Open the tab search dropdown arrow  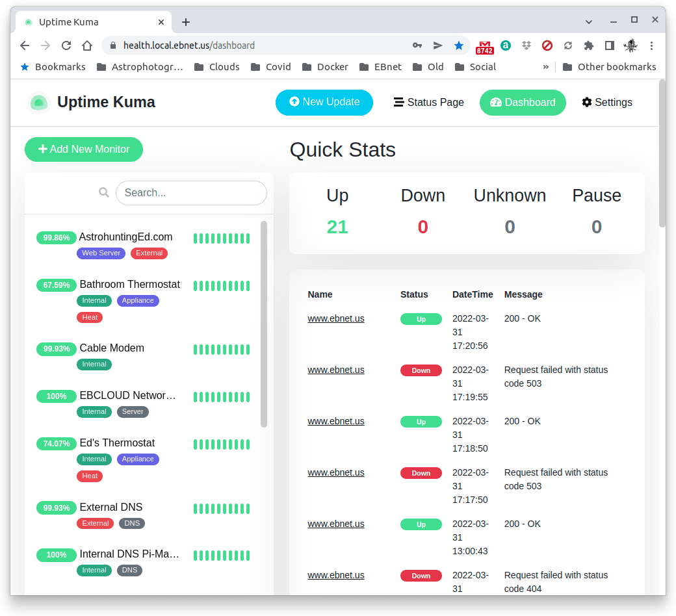click(589, 21)
